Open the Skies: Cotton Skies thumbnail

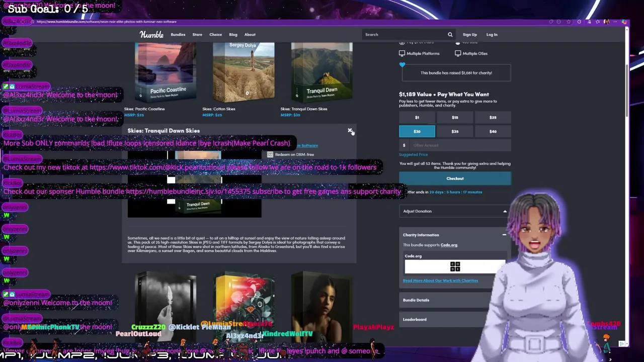[244, 72]
